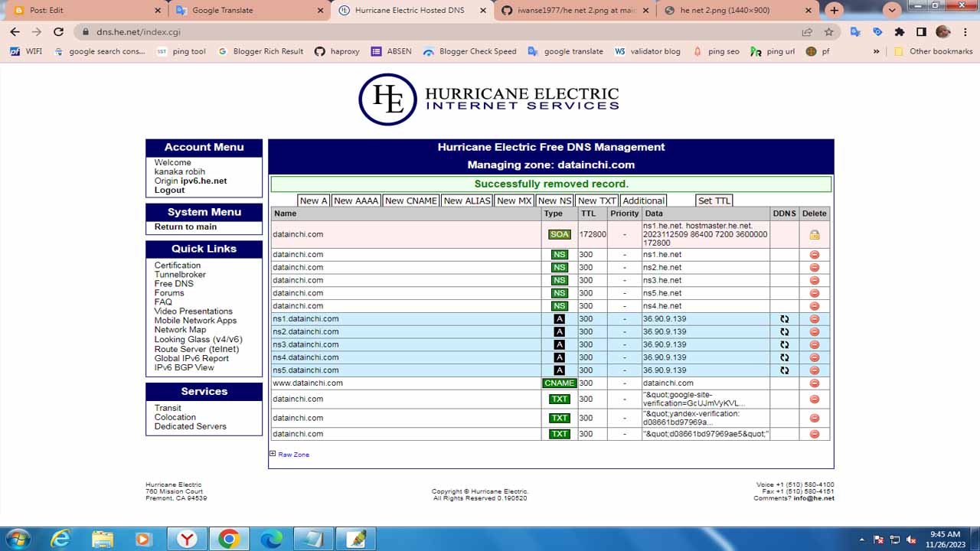This screenshot has height=551, width=980.
Task: Click the www.datainchi.com record name
Action: tap(308, 383)
